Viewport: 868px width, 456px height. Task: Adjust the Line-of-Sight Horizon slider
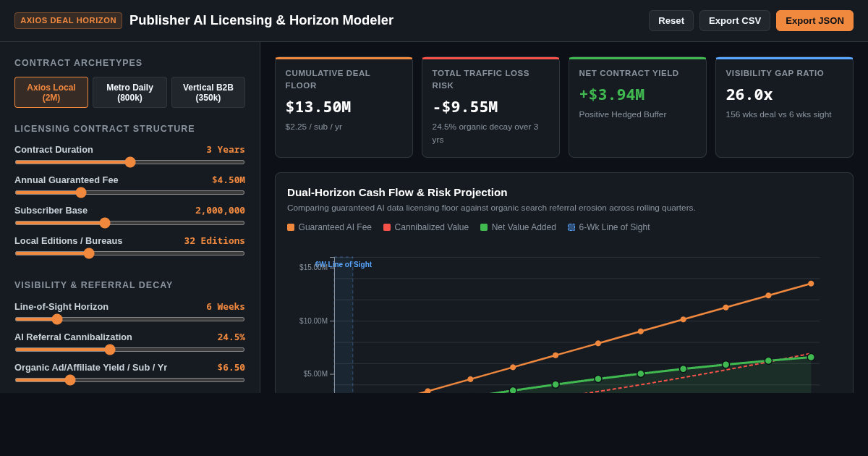(x=129, y=319)
